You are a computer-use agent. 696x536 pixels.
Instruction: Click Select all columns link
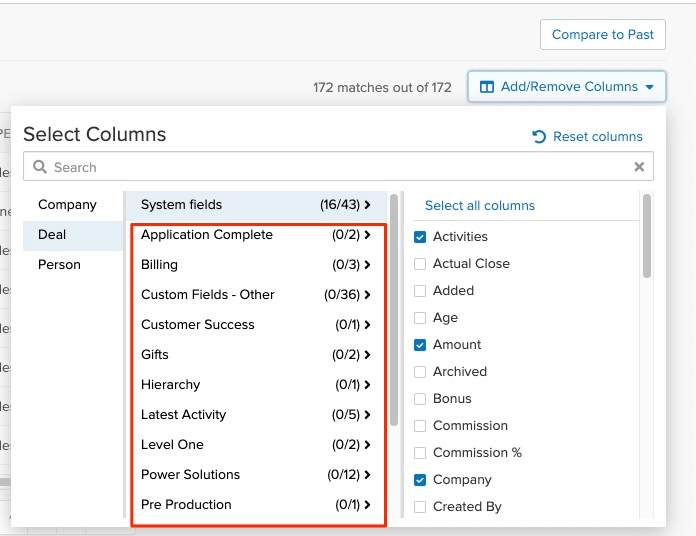point(480,206)
